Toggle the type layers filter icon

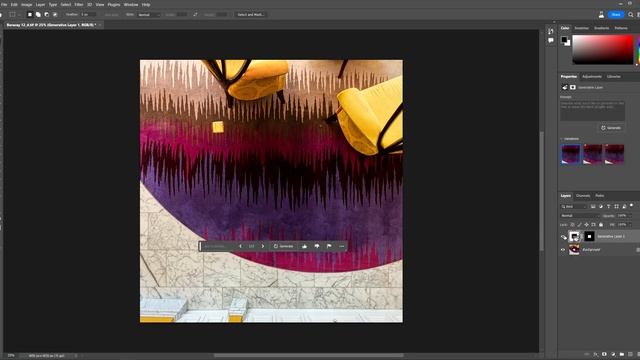coord(609,207)
